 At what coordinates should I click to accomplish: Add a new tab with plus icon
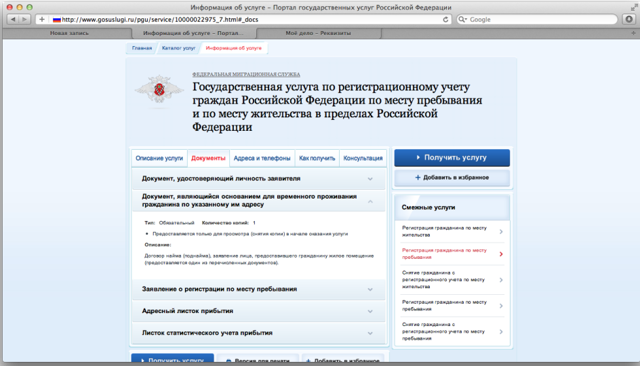(633, 33)
